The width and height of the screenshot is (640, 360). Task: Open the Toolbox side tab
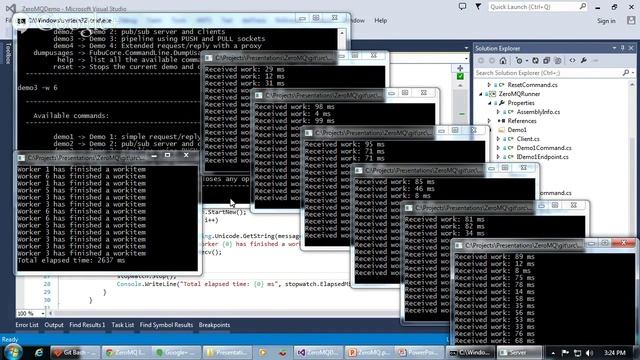(7, 53)
